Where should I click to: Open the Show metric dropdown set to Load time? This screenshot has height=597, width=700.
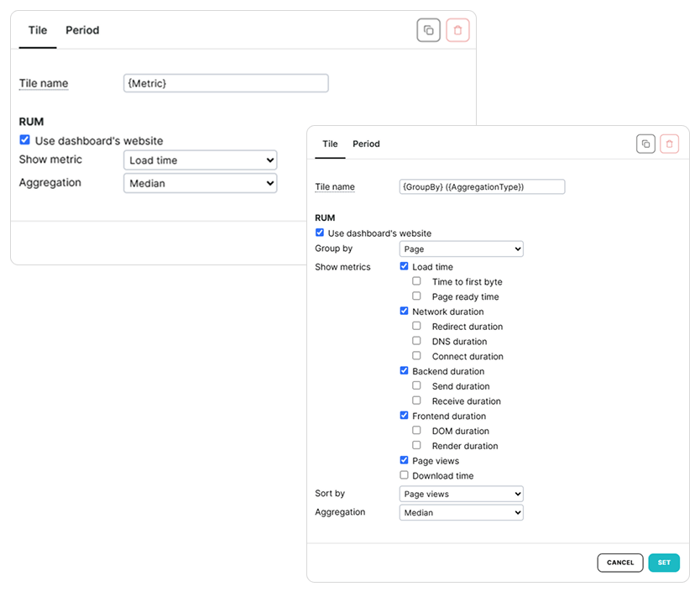(200, 160)
